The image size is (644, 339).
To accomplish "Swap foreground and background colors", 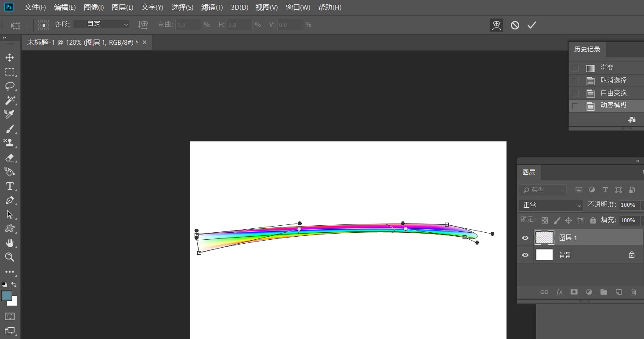I will (x=14, y=285).
